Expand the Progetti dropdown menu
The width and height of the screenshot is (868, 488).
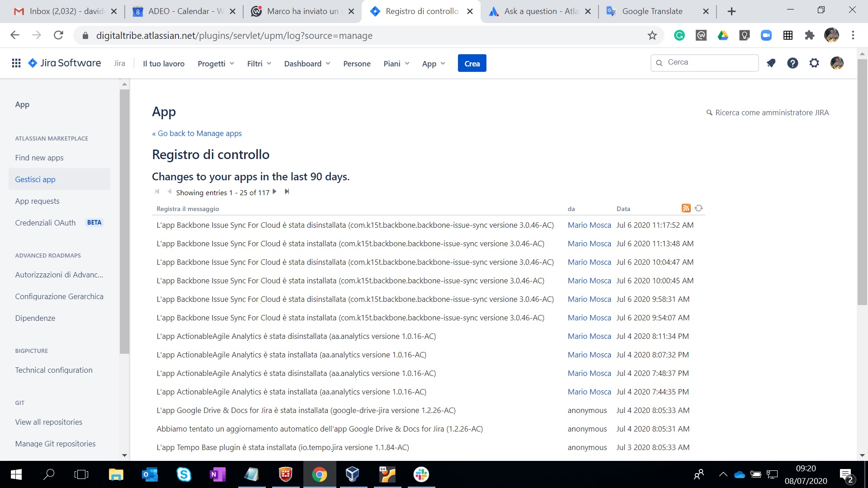pyautogui.click(x=216, y=64)
